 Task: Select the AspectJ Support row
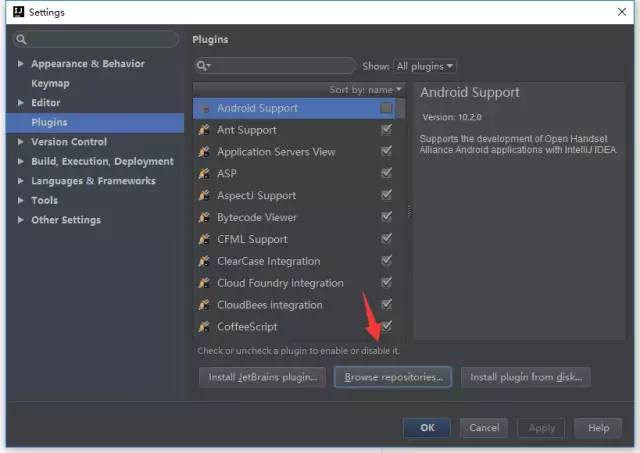click(x=294, y=195)
